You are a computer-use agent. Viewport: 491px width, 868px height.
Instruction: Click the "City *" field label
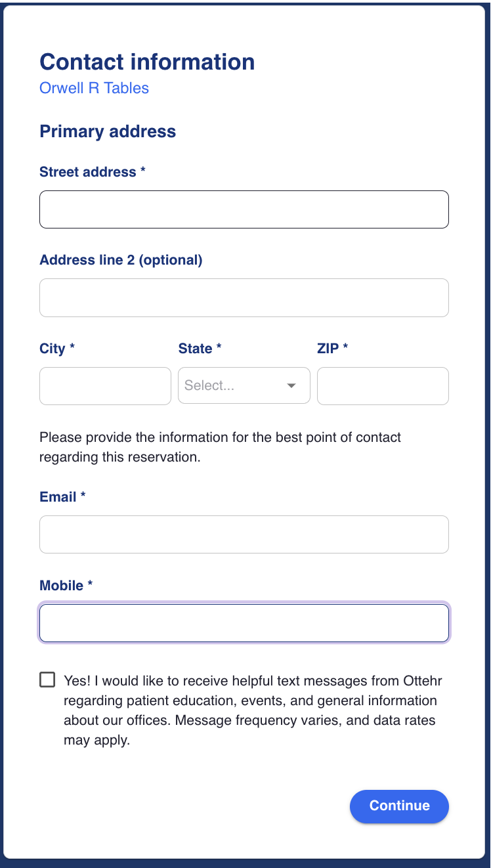(x=57, y=349)
